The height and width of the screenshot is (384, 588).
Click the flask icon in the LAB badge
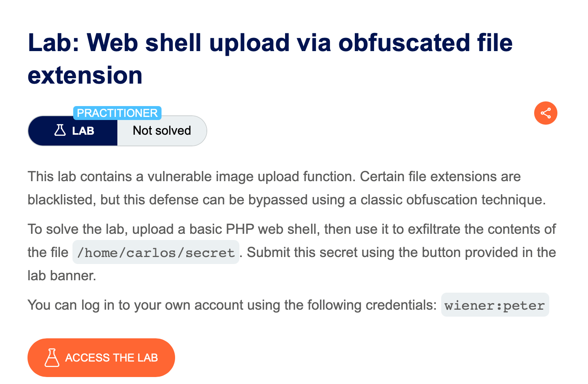pyautogui.click(x=60, y=130)
